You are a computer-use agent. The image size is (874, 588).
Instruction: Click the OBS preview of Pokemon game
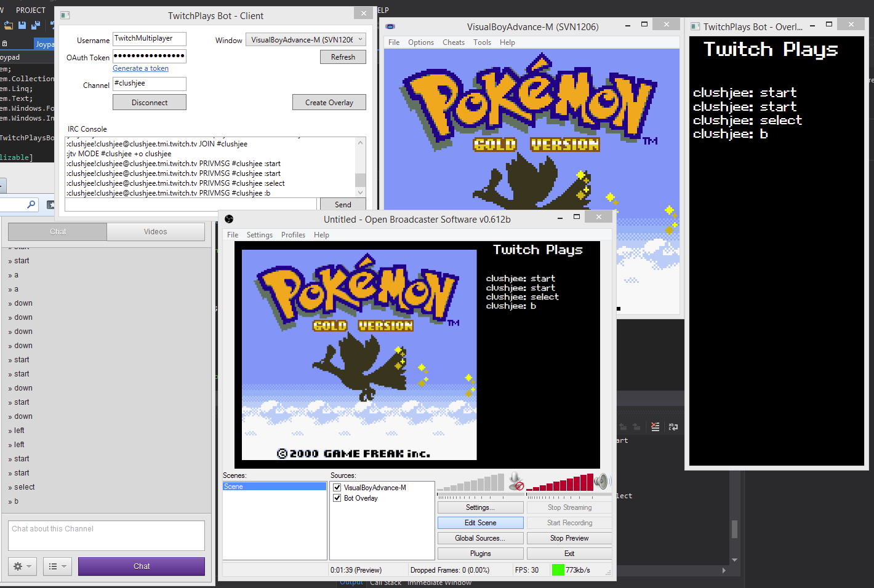tap(359, 354)
